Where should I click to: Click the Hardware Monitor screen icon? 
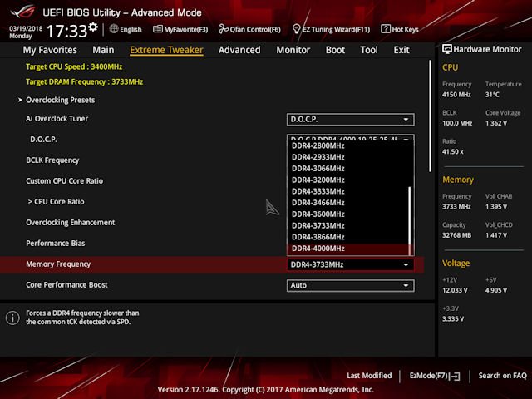click(x=447, y=49)
